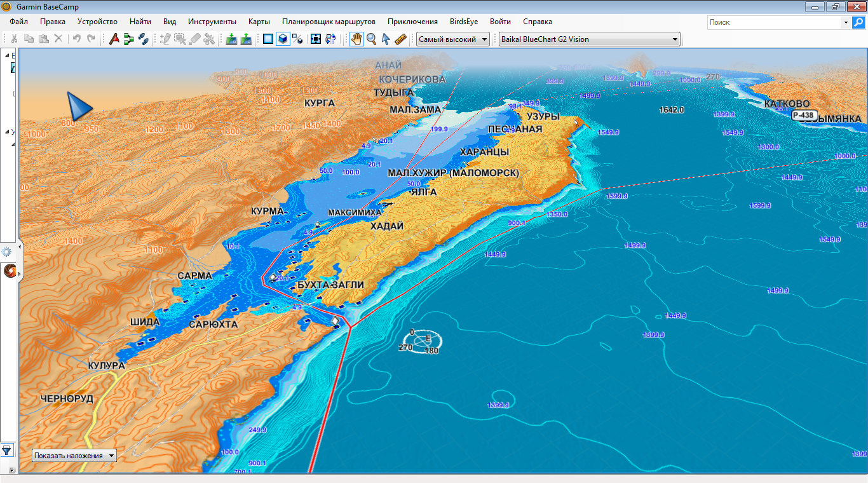This screenshot has width=868, height=483.
Task: Open the Показать наложения dropdown
Action: 74,455
